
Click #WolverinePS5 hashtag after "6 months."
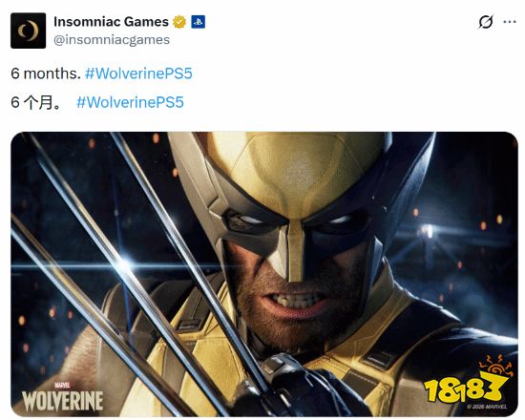(138, 73)
